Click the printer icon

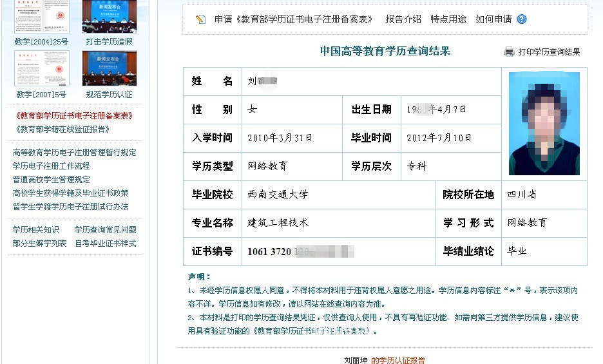tap(509, 52)
